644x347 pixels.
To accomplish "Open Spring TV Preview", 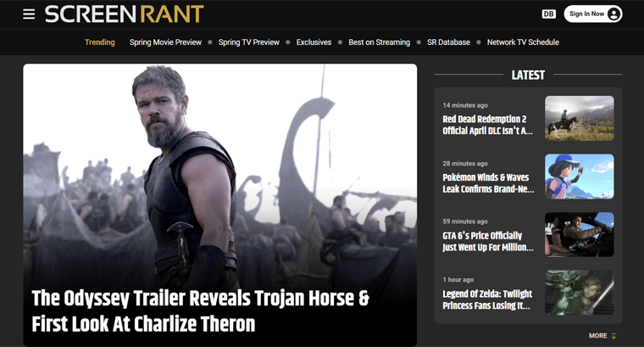I will pyautogui.click(x=249, y=42).
